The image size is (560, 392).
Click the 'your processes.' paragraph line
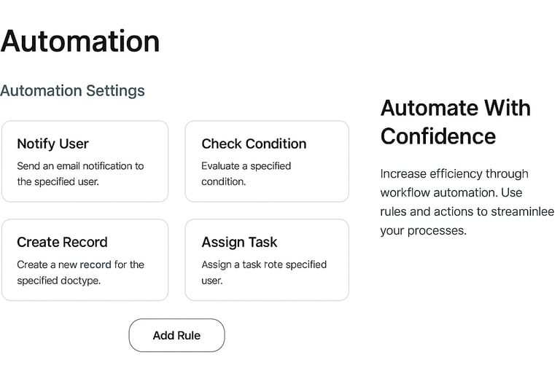click(x=422, y=230)
